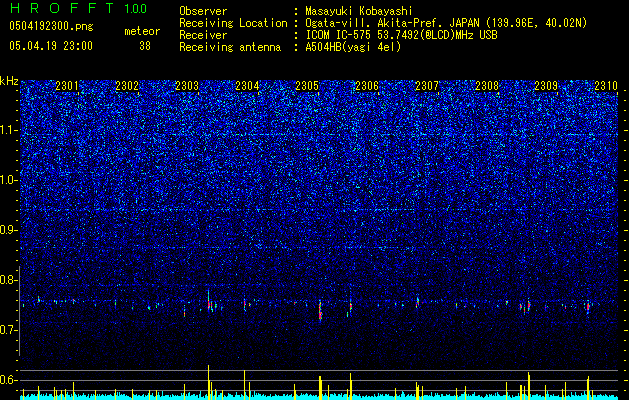Image resolution: width=629 pixels, height=400 pixels.
Task: Click the 2308 time marker
Action: [x=487, y=86]
